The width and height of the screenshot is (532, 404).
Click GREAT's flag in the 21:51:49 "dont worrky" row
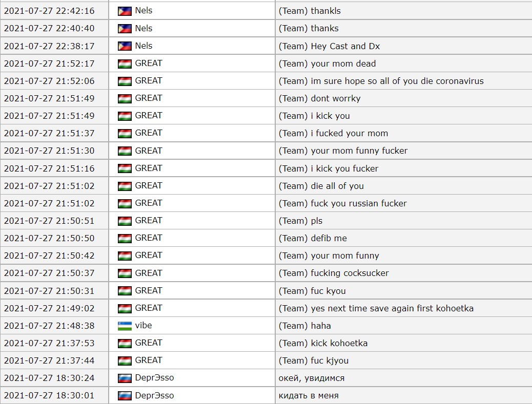tap(125, 99)
